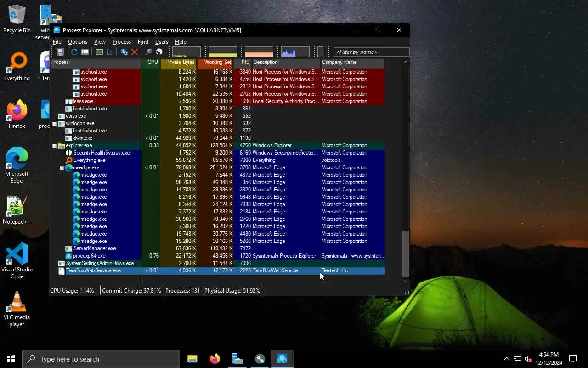The width and height of the screenshot is (588, 368).
Task: Click the Find Window's Process target icon
Action: tap(159, 52)
